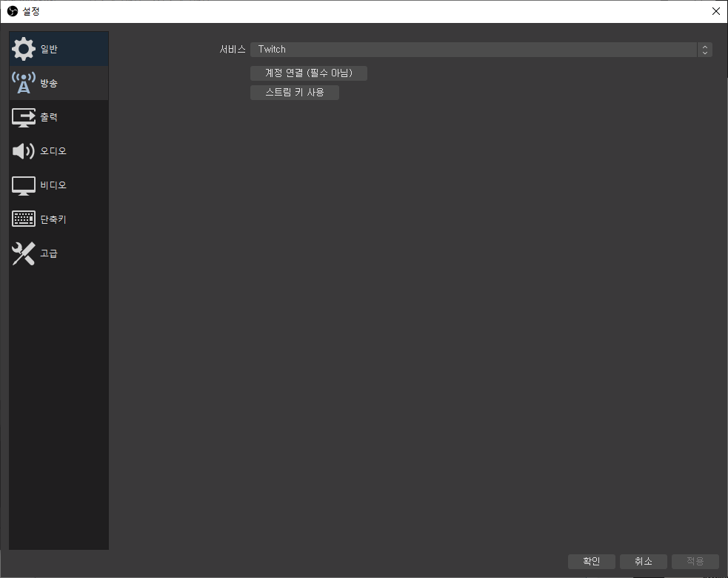Image resolution: width=728 pixels, height=578 pixels.
Task: Switch to the 출력 settings tab label
Action: [49, 117]
